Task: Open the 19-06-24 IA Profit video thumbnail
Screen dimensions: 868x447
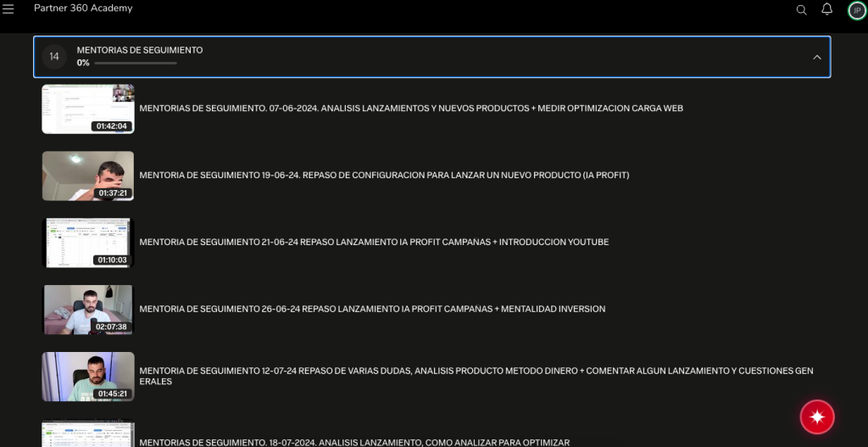Action: pyautogui.click(x=88, y=176)
